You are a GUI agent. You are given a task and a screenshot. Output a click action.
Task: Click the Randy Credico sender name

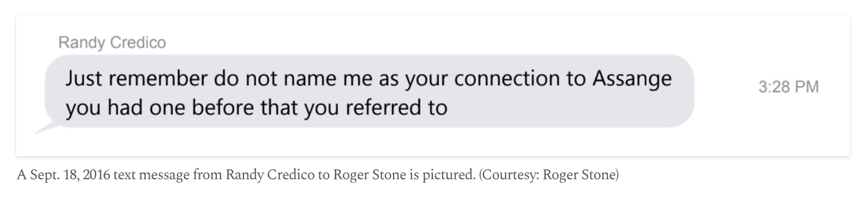112,44
